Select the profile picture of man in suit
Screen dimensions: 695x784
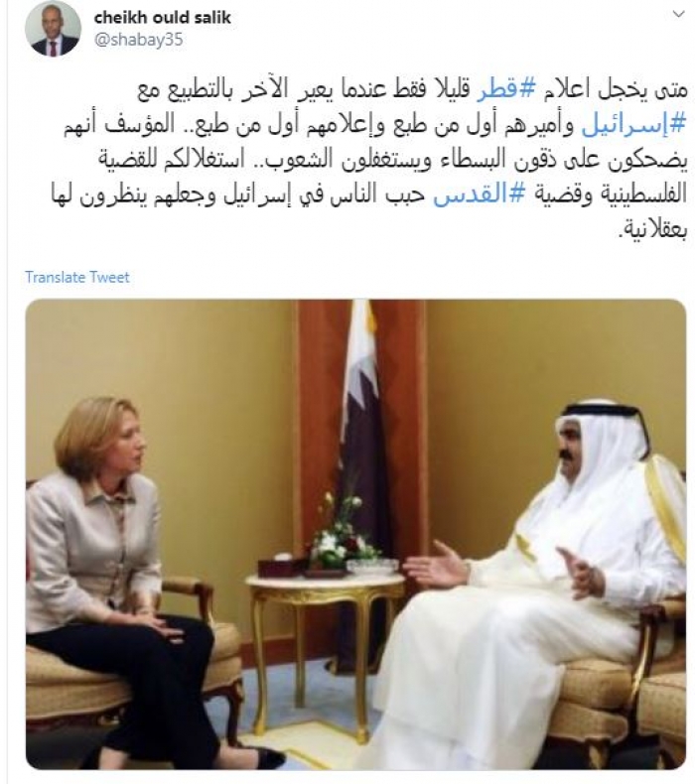point(53,29)
